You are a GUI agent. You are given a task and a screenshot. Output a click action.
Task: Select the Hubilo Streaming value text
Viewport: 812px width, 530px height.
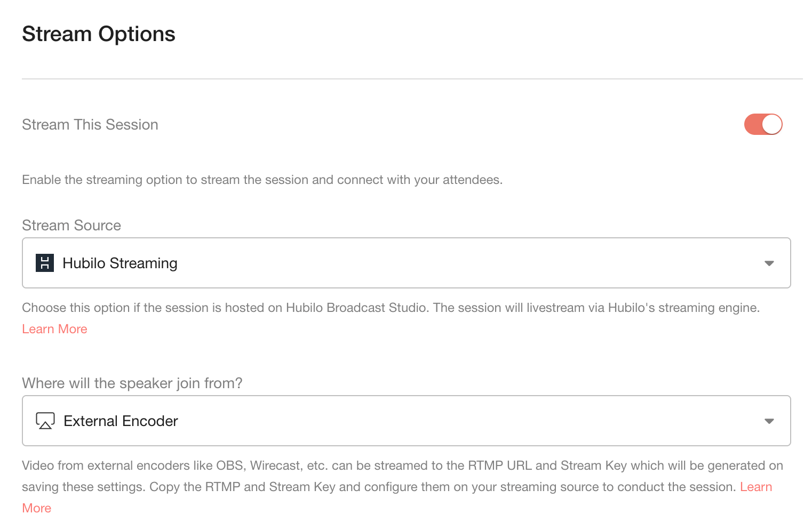120,263
